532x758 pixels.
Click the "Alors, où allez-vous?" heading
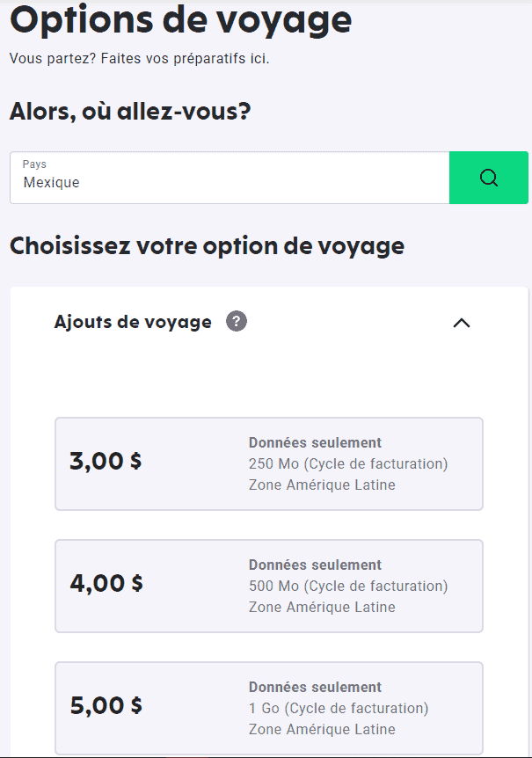click(129, 113)
